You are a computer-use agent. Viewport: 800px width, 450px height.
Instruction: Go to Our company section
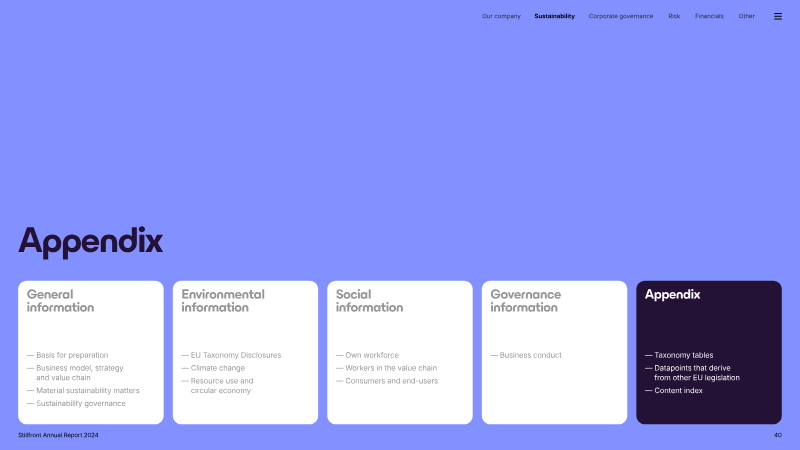click(x=501, y=16)
